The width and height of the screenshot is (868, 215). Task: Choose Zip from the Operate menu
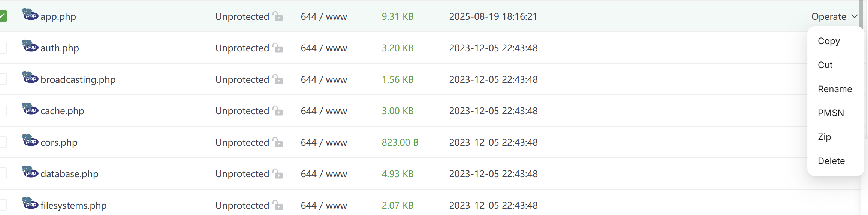point(824,137)
